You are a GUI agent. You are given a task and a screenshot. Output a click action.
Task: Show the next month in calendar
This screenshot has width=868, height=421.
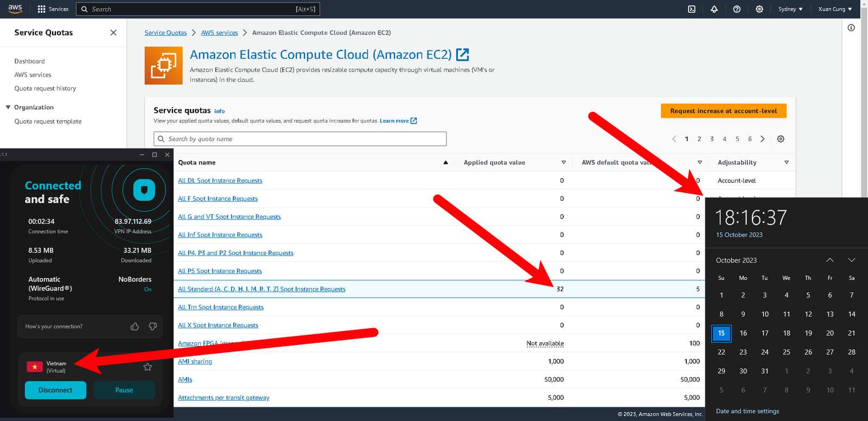(x=851, y=260)
